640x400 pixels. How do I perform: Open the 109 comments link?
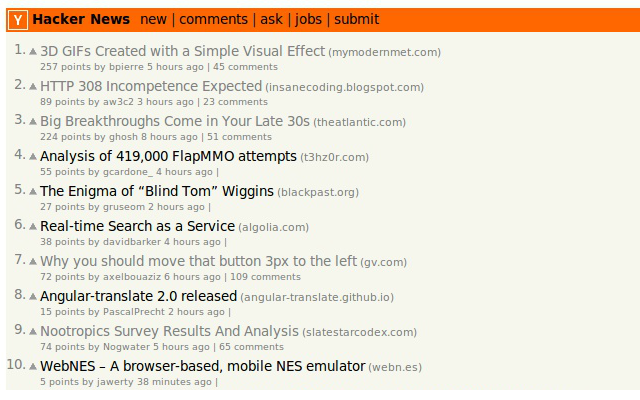265,277
